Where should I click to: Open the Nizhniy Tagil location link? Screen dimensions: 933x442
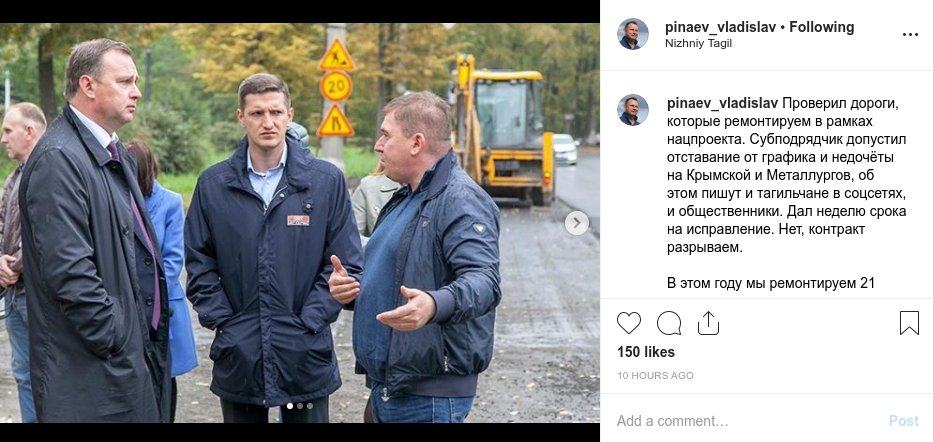[x=698, y=43]
